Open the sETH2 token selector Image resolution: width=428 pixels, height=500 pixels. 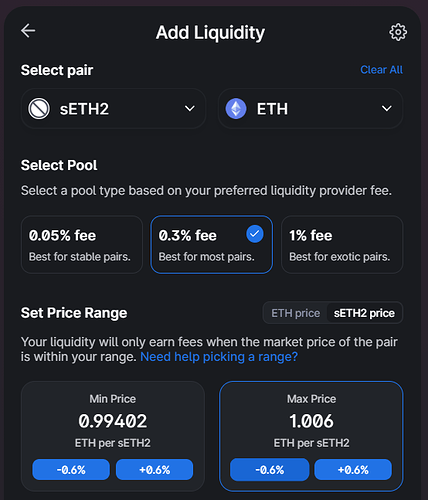[113, 109]
